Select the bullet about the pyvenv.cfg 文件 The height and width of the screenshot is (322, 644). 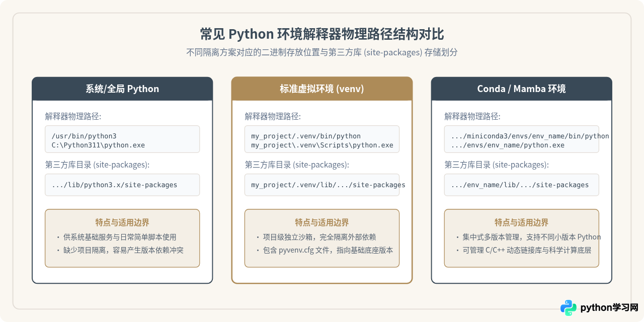click(325, 250)
